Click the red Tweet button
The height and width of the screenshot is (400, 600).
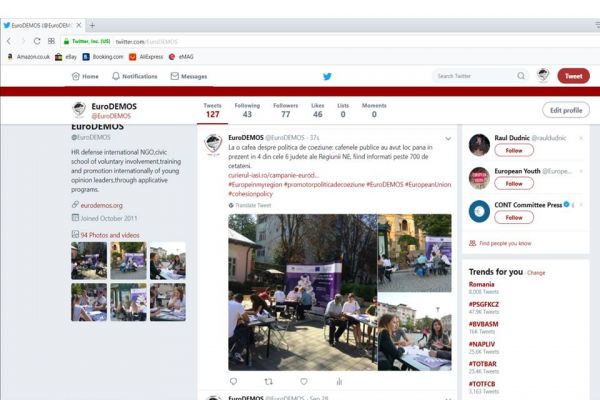point(574,76)
